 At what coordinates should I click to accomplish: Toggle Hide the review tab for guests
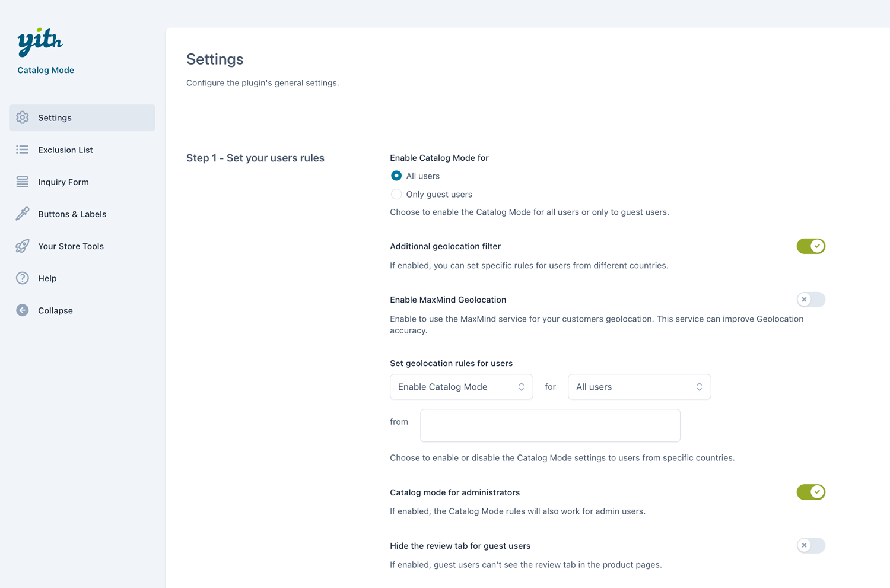(810, 545)
